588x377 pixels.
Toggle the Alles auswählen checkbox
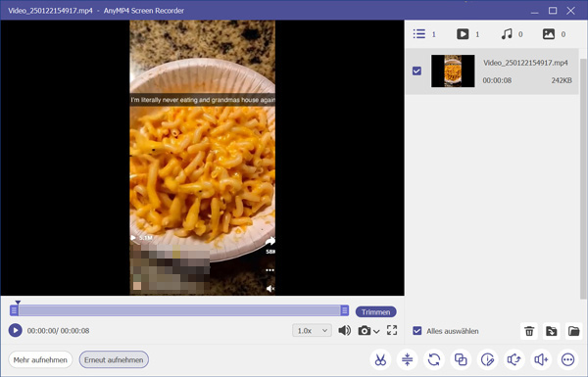[x=417, y=331]
